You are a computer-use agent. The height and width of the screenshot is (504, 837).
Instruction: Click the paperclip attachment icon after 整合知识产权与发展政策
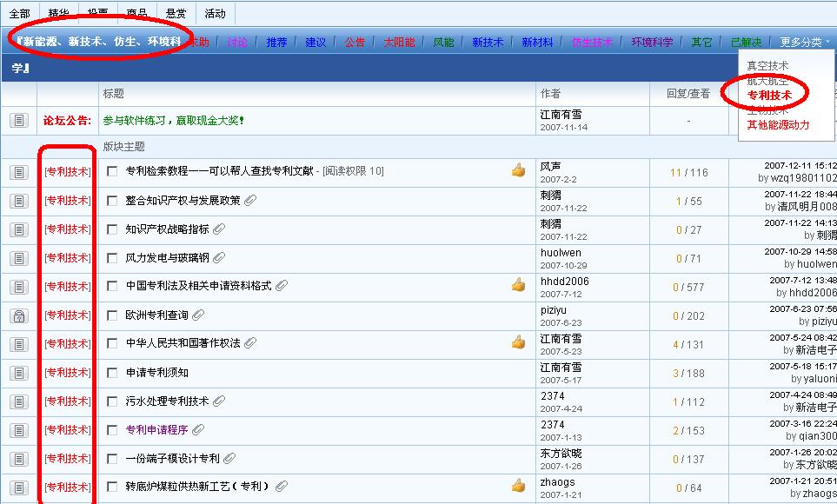pos(250,200)
